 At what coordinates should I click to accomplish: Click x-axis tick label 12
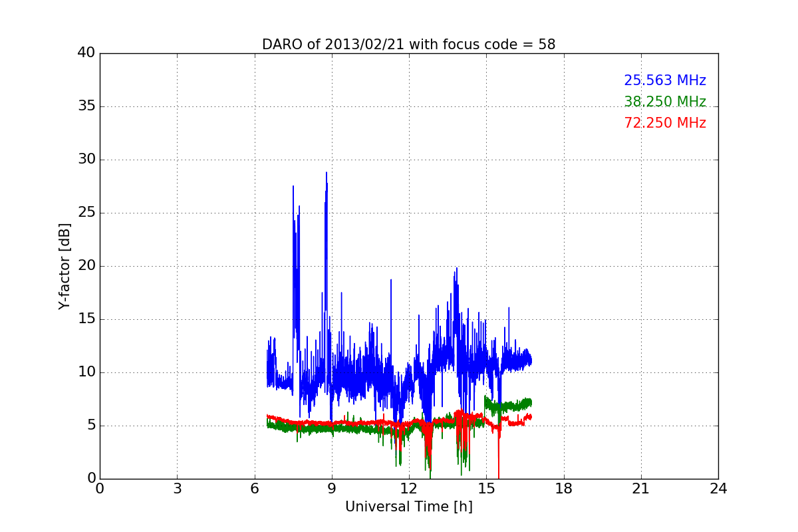409,489
